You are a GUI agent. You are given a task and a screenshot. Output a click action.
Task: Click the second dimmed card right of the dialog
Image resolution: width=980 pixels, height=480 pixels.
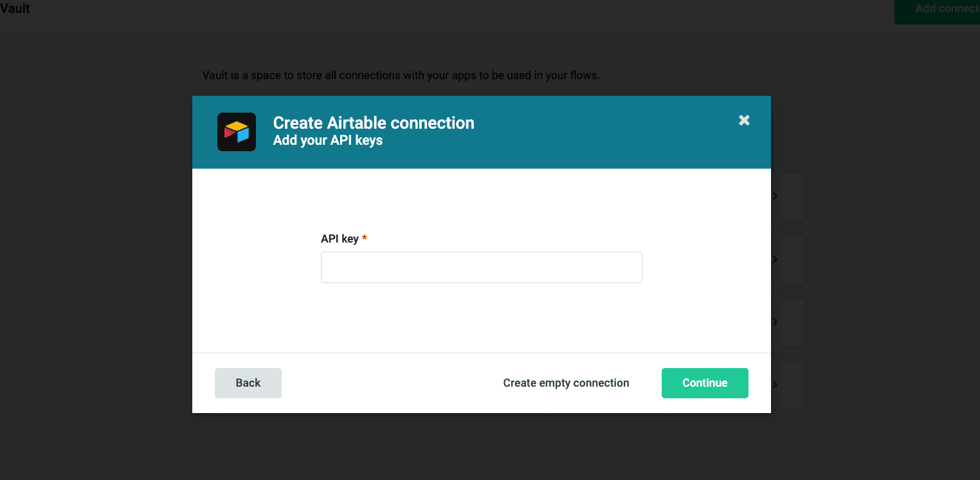791,259
